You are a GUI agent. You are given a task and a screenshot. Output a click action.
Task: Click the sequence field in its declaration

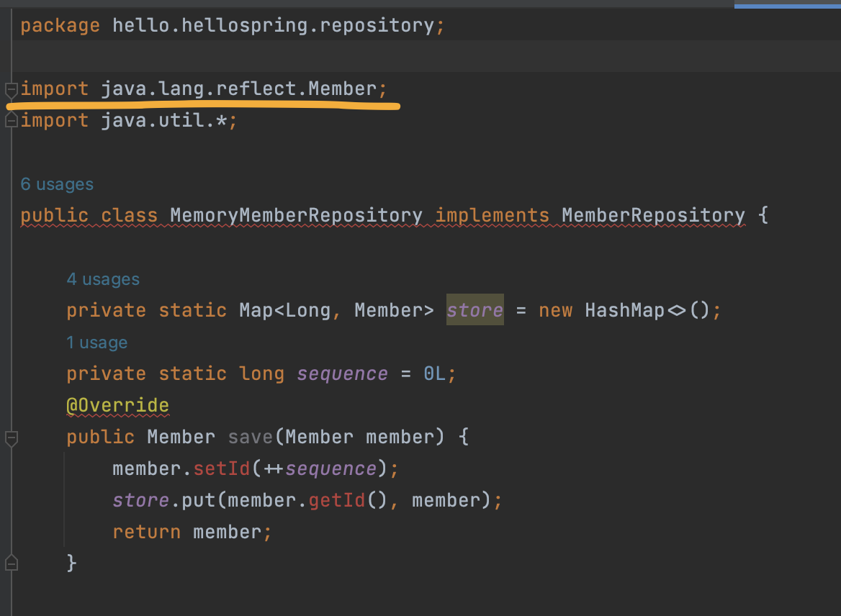[342, 373]
